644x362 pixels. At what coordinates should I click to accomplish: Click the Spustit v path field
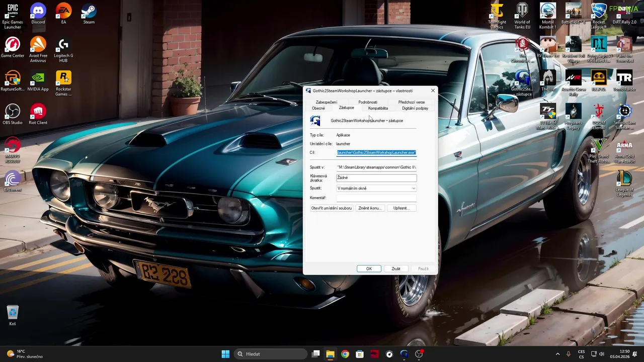coord(376,167)
